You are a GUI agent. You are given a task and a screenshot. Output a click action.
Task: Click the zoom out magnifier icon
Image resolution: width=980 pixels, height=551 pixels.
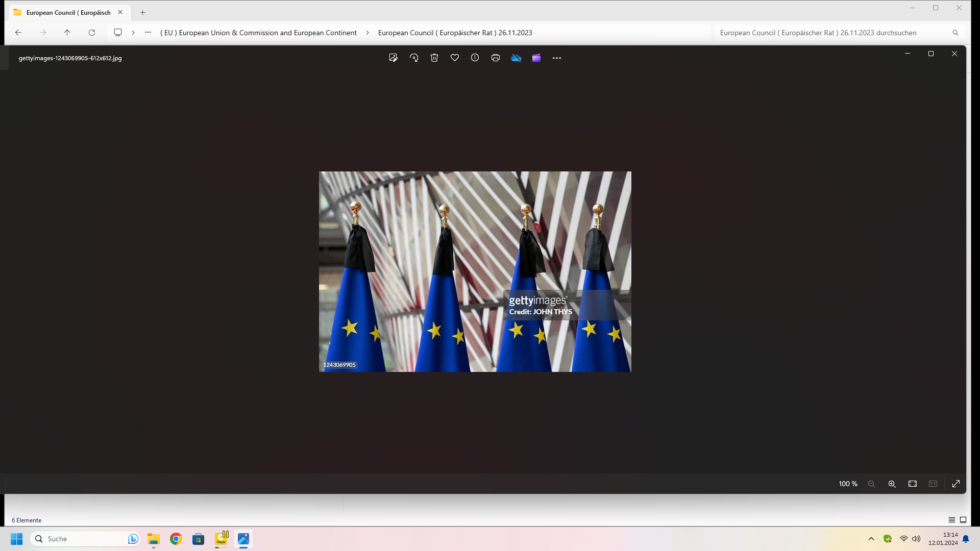pos(872,484)
